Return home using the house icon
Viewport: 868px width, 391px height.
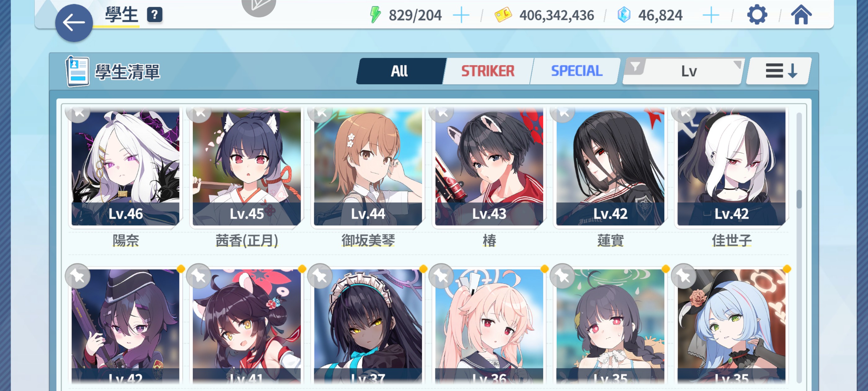[801, 15]
